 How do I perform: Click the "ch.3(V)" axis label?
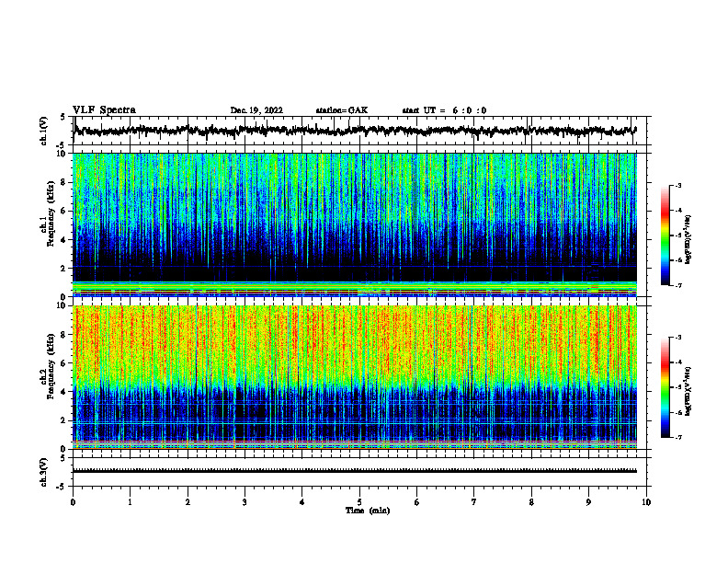point(44,472)
